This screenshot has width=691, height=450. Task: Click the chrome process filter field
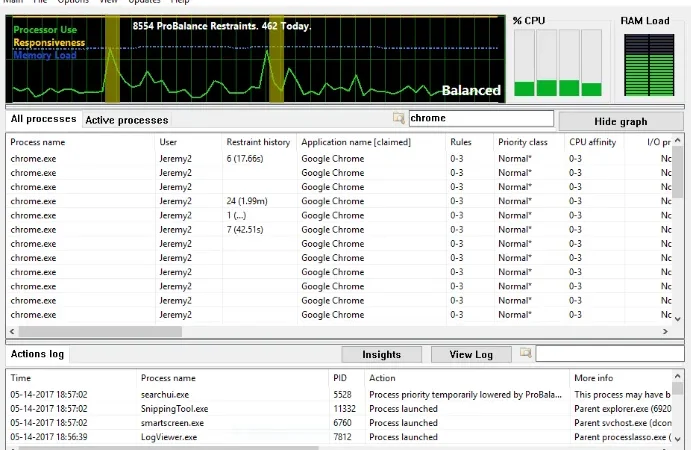coord(481,118)
